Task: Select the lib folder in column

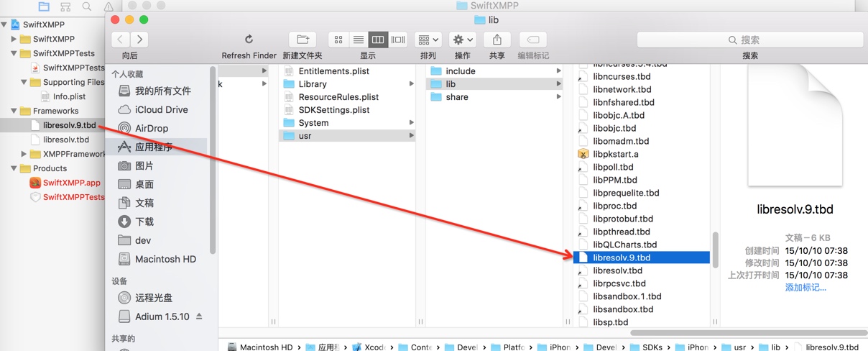Action: (494, 84)
